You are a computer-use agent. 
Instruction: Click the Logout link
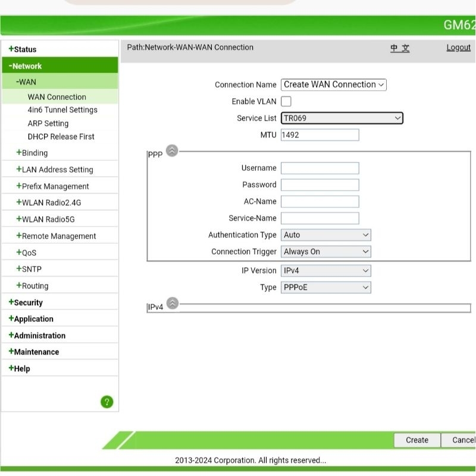point(458,48)
